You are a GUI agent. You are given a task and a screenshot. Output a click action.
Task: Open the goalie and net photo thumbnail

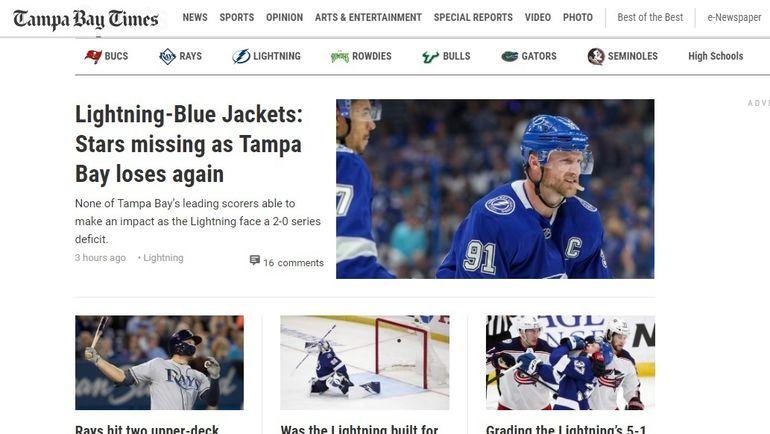[364, 362]
